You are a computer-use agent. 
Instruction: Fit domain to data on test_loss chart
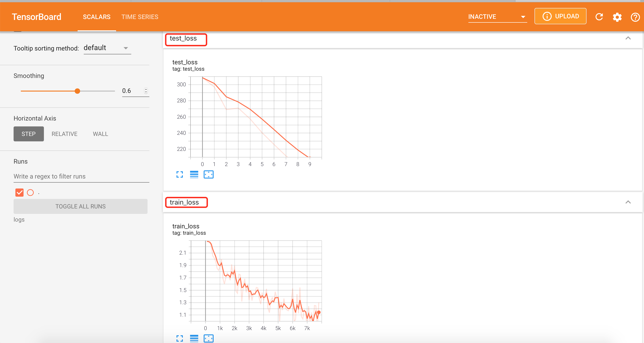(x=208, y=174)
